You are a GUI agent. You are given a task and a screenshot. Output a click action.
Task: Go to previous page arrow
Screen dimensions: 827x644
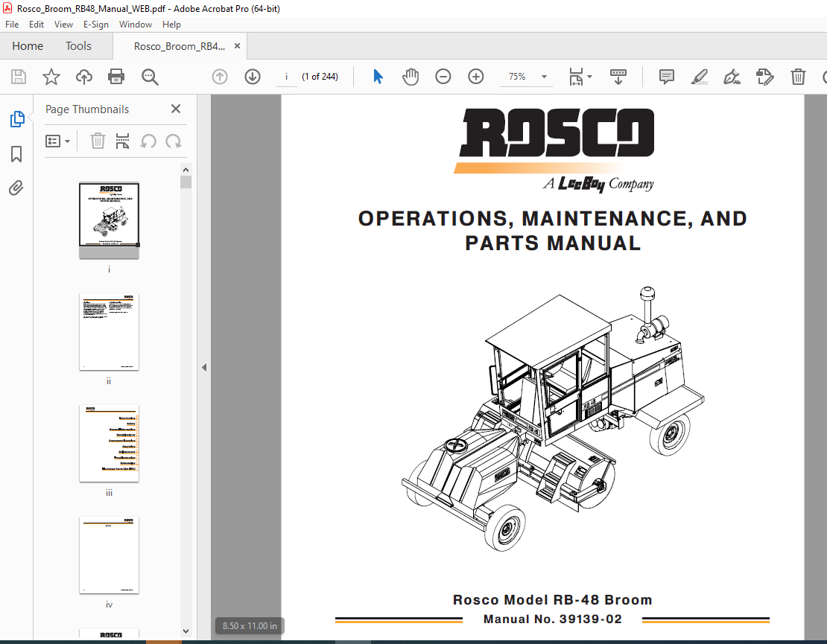[x=220, y=77]
